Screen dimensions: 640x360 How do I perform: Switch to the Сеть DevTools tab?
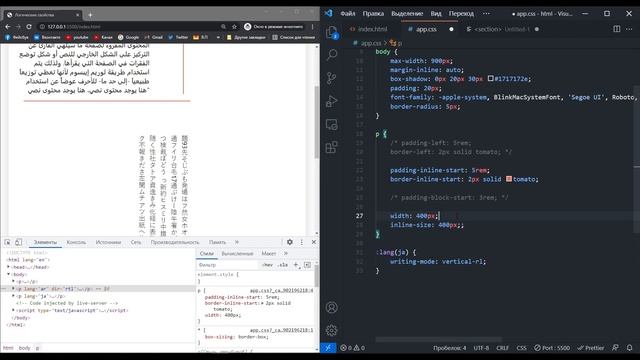(x=136, y=242)
